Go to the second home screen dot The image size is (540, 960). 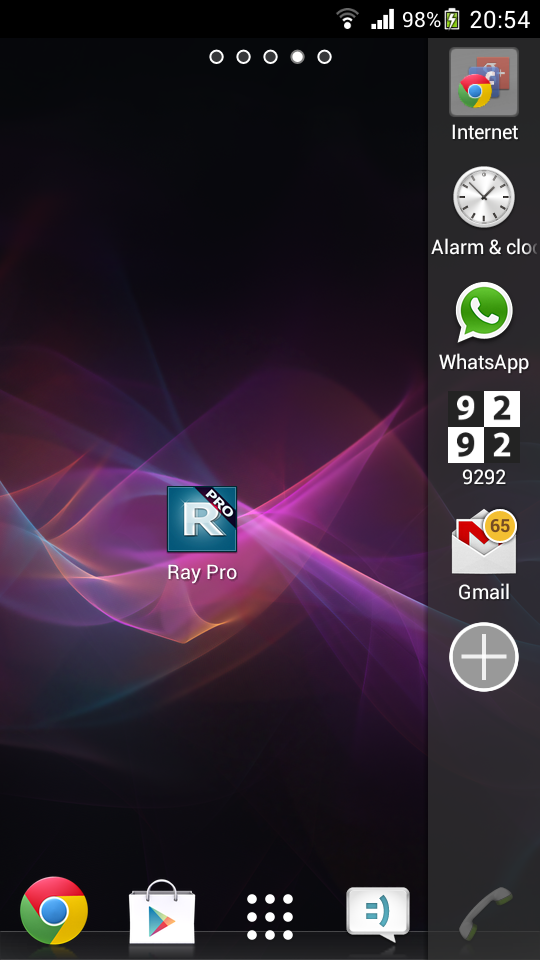click(x=243, y=57)
